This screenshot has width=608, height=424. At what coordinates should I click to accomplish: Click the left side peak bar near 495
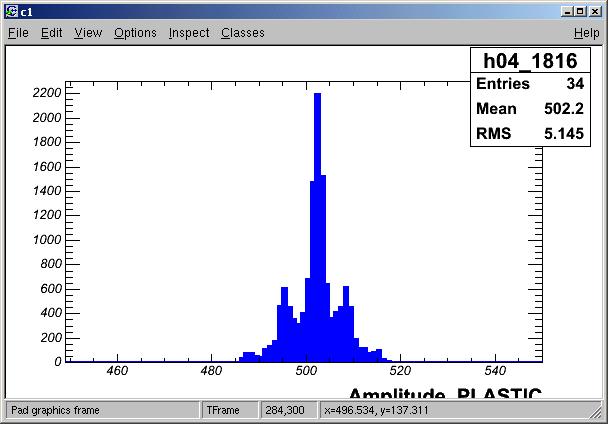[284, 324]
